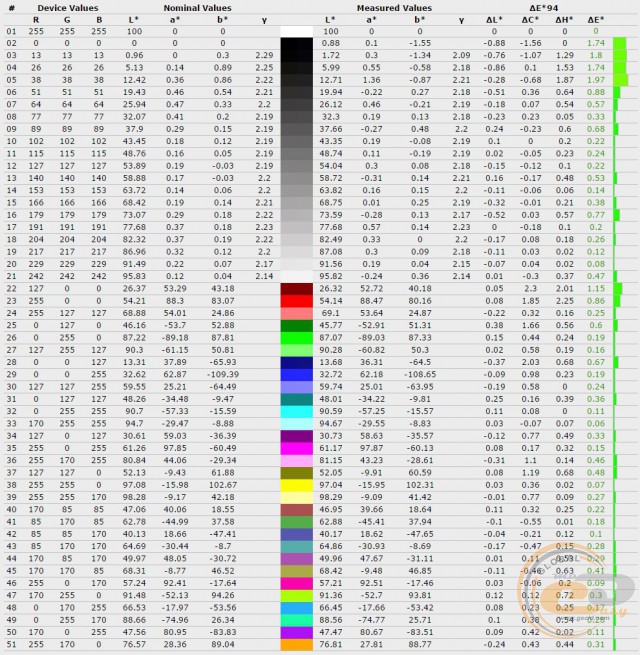Click the white swatch in row 01
The height and width of the screenshot is (655, 640).
click(x=297, y=31)
